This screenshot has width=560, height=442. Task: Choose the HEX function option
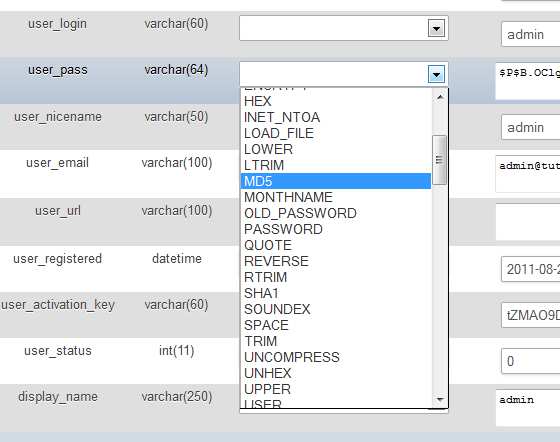[x=336, y=101]
